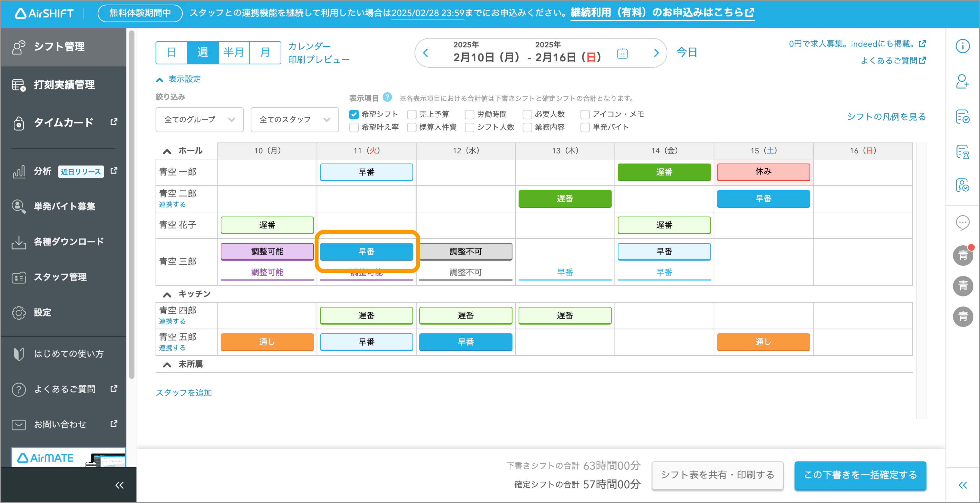Click the 設定 gear icon

point(18,313)
